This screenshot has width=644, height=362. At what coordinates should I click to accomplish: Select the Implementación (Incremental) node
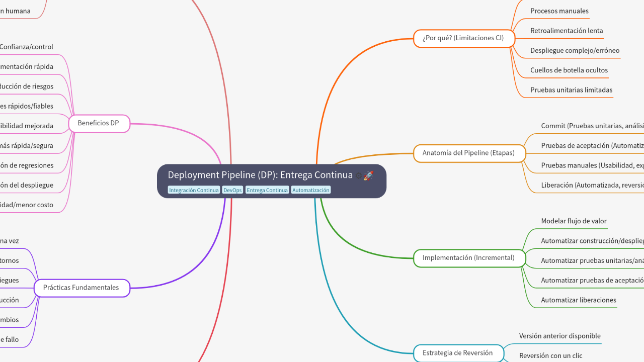pos(468,257)
